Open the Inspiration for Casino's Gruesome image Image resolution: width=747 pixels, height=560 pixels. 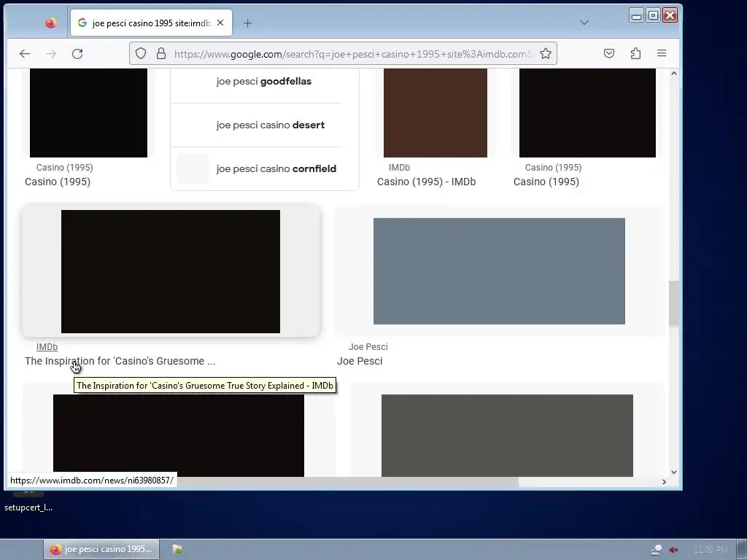click(171, 271)
